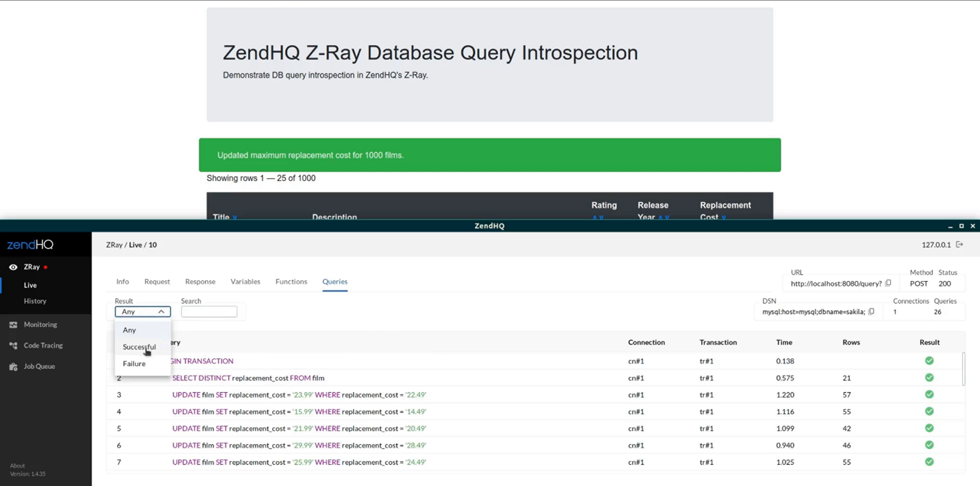Image resolution: width=980 pixels, height=486 pixels.
Task: Select the ZRay eye icon in the sidebar
Action: 13,267
